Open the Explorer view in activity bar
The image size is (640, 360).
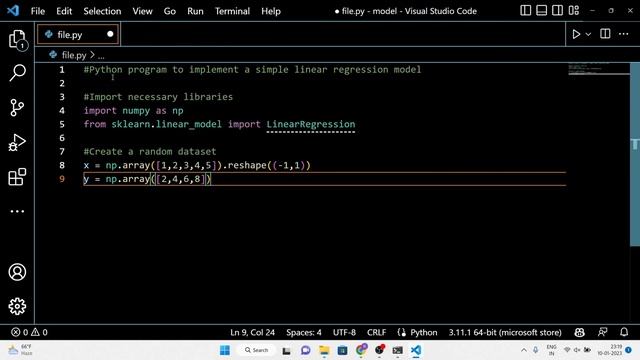click(17, 40)
